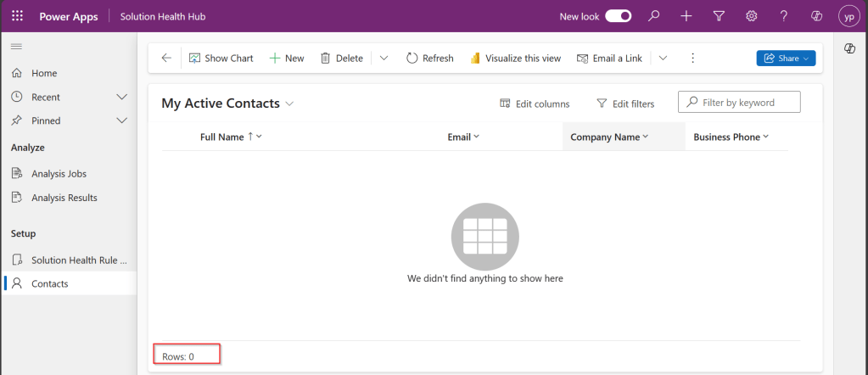The width and height of the screenshot is (868, 375).
Task: Open more commands vertical ellipsis
Action: click(x=692, y=58)
